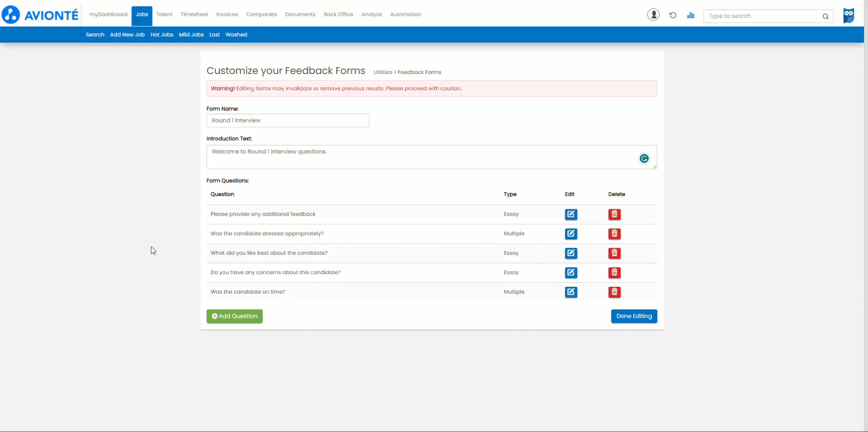This screenshot has width=868, height=432.
Task: Open the owl mascot help icon
Action: (848, 15)
